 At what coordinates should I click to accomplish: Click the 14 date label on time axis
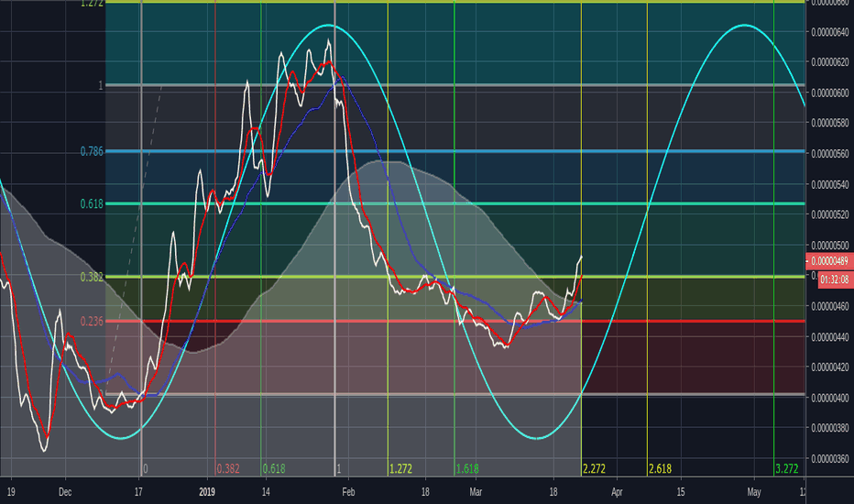(266, 492)
